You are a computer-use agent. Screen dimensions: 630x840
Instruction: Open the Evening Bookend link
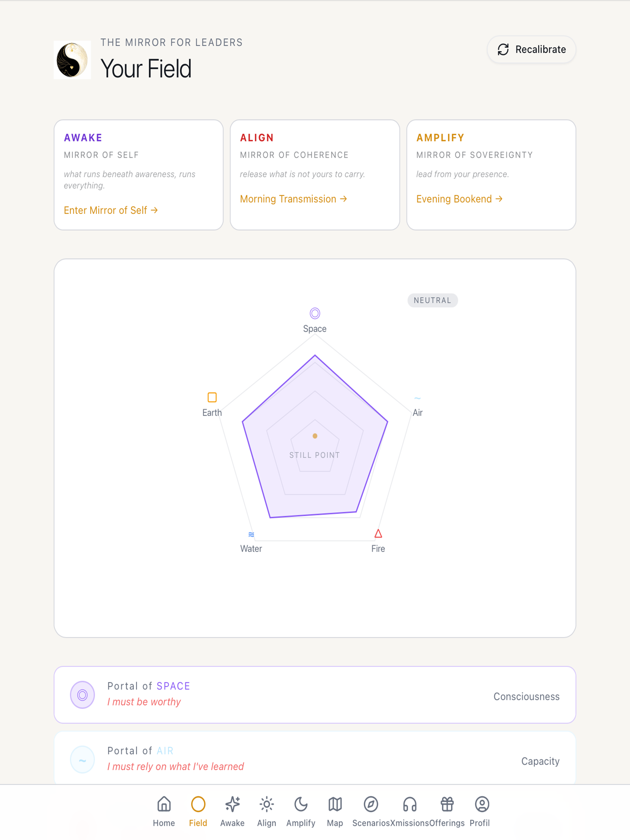(459, 199)
